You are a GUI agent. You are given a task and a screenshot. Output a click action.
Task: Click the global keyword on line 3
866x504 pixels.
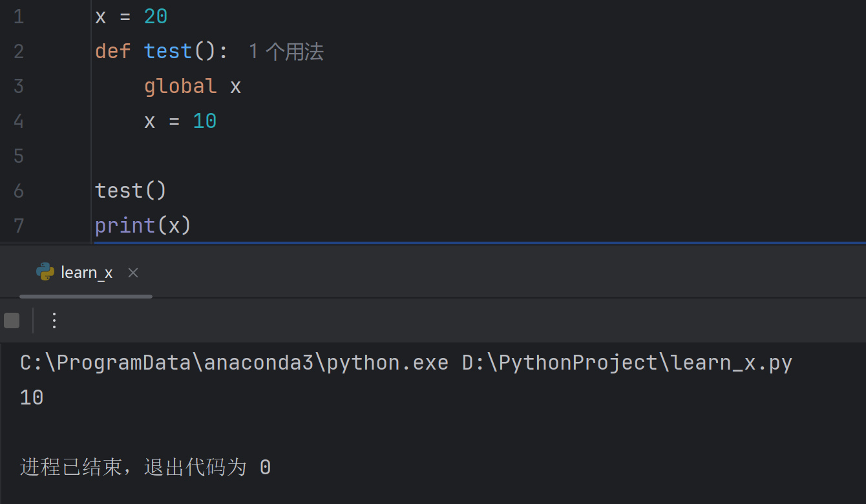click(x=180, y=86)
